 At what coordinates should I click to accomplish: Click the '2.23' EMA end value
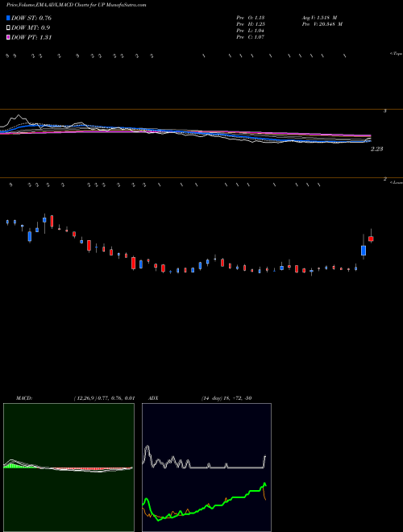coord(377,149)
